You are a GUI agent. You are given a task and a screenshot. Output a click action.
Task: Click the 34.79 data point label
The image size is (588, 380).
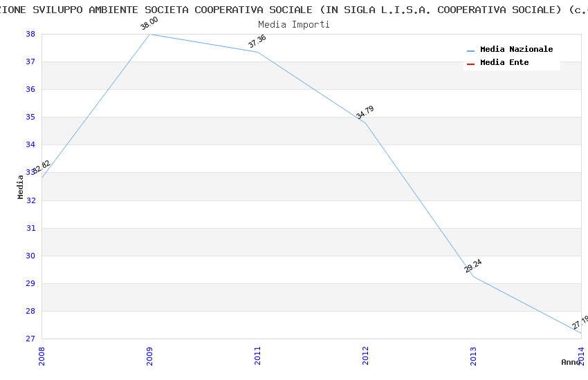(365, 113)
